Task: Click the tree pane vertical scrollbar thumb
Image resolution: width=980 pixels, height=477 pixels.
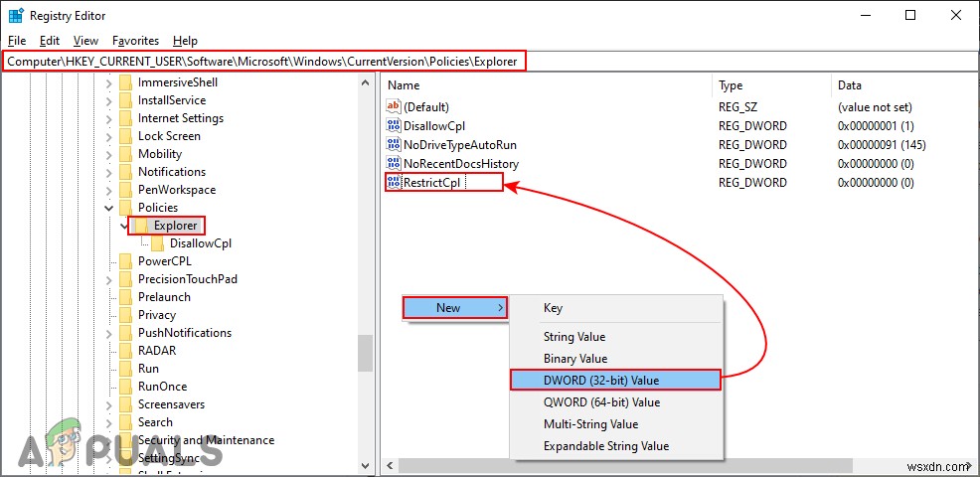Action: (x=366, y=353)
